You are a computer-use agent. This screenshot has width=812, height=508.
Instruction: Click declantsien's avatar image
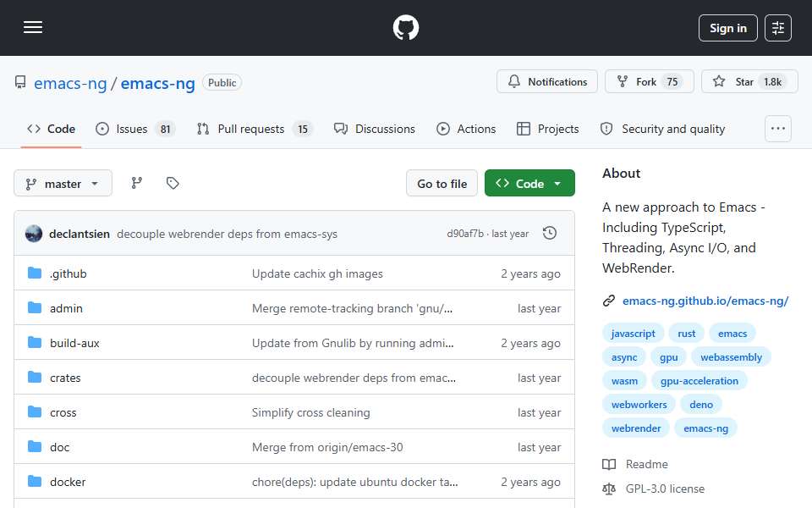coord(34,234)
